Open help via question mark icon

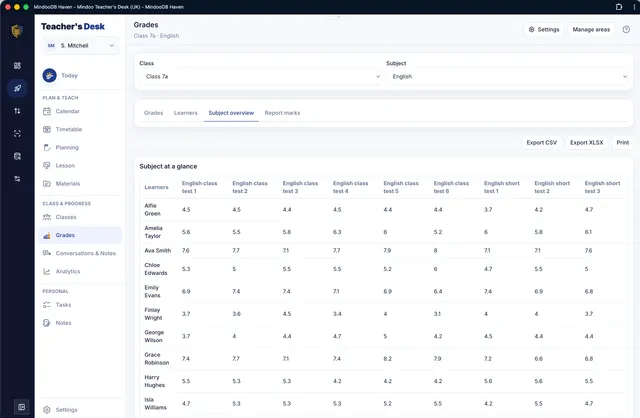tap(626, 29)
